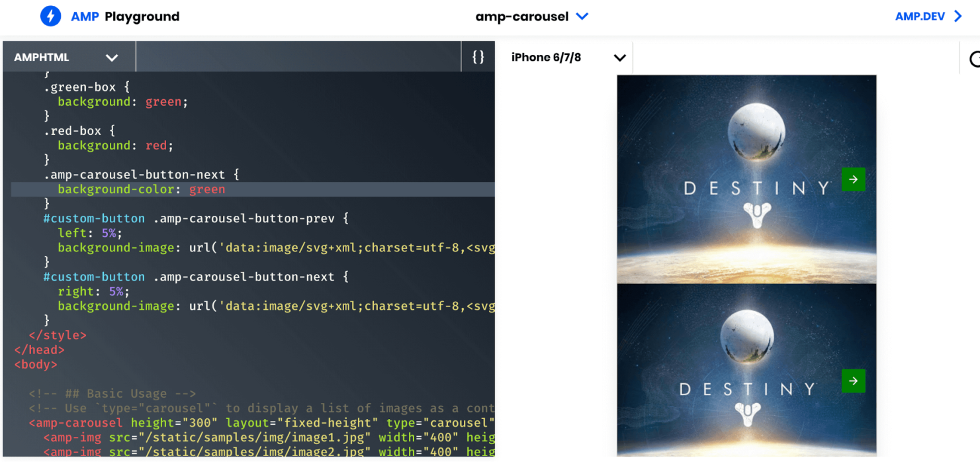Click the partially visible refresh preview icon
Screen dimensions: 980x462
pyautogui.click(x=974, y=59)
